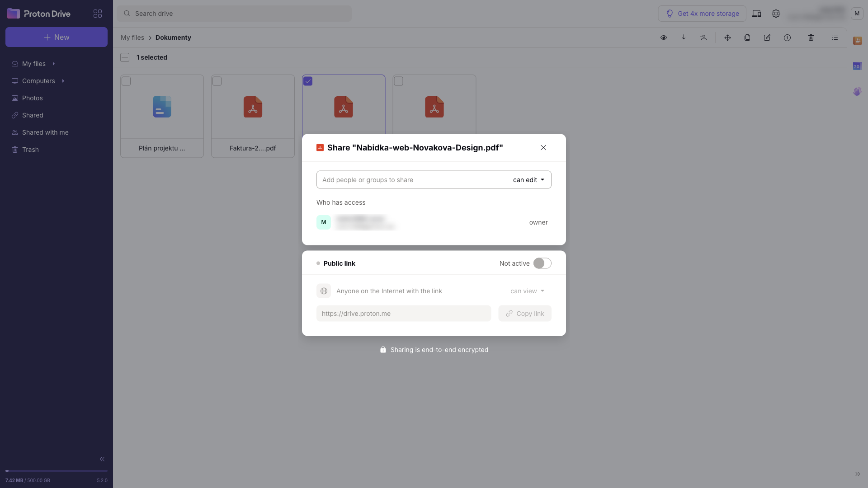Switch layout with the list view icon
Image resolution: width=868 pixels, height=488 pixels.
[835, 38]
